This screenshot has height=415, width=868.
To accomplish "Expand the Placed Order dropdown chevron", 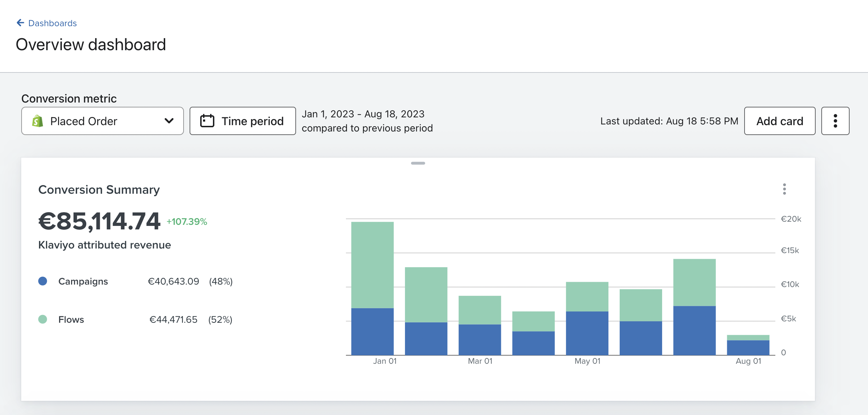I will coord(169,121).
